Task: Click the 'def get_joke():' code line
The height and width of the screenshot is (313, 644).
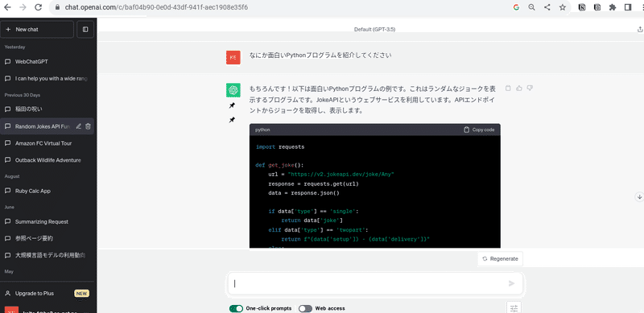Action: pos(279,165)
